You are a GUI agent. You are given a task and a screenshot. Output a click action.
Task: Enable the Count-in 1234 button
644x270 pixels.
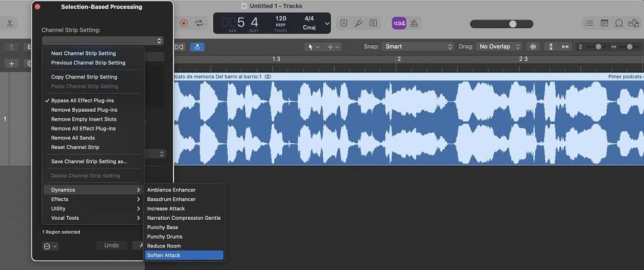coord(399,23)
